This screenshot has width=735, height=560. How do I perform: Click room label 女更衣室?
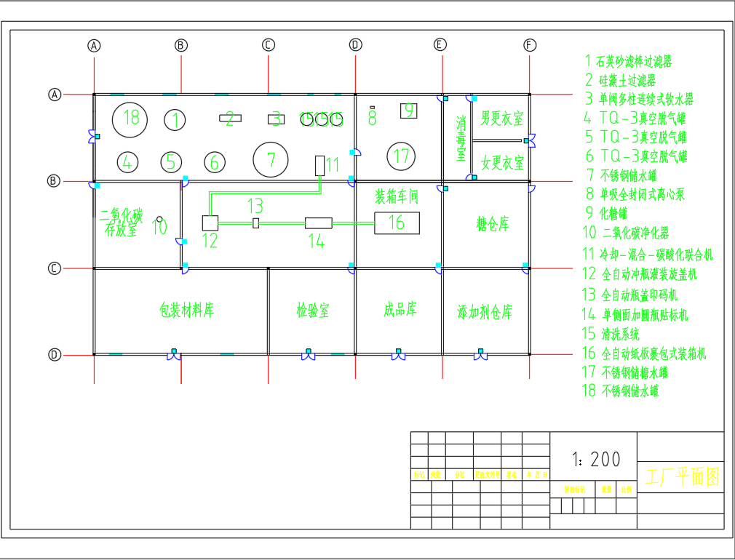[502, 163]
